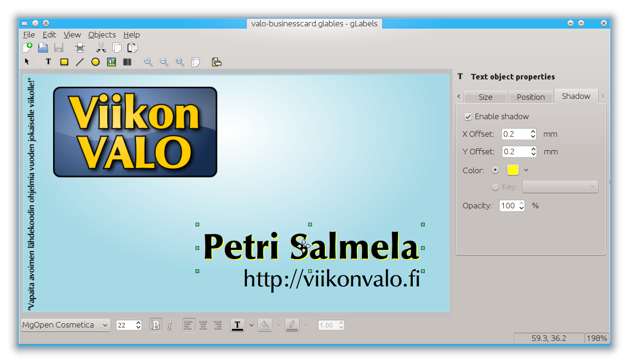Zoom in on the label
Viewport: 629px width, 364px height.
pos(148,61)
